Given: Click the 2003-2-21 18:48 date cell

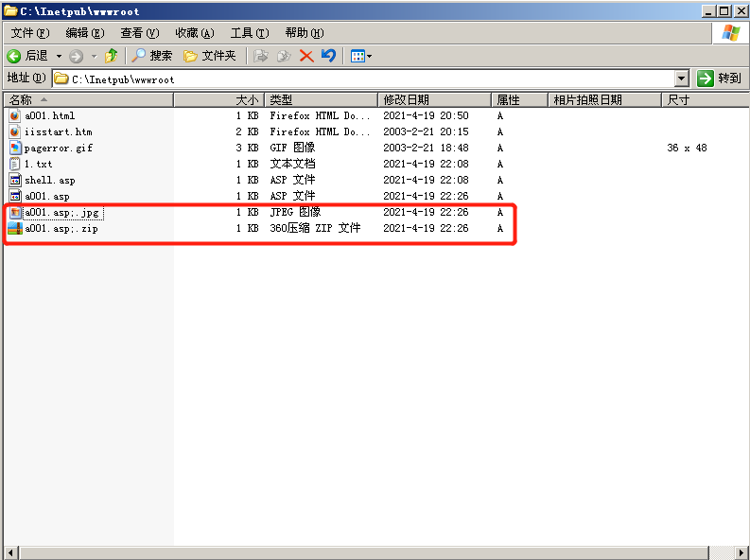Looking at the screenshot, I should [x=426, y=148].
